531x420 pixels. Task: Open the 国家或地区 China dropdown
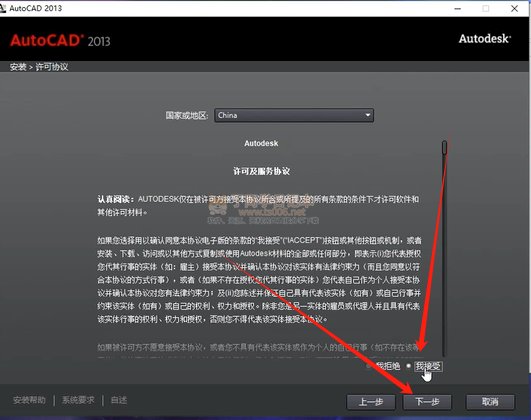[294, 116]
